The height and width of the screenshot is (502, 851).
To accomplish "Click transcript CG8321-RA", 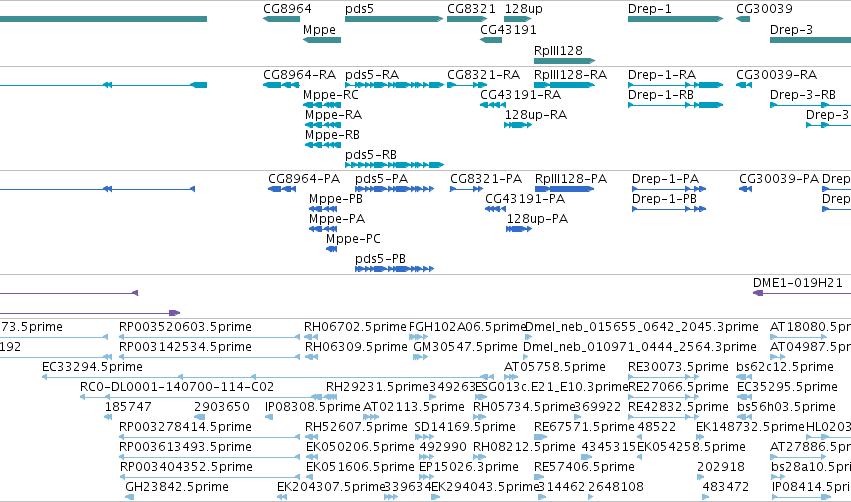I will pyautogui.click(x=467, y=85).
